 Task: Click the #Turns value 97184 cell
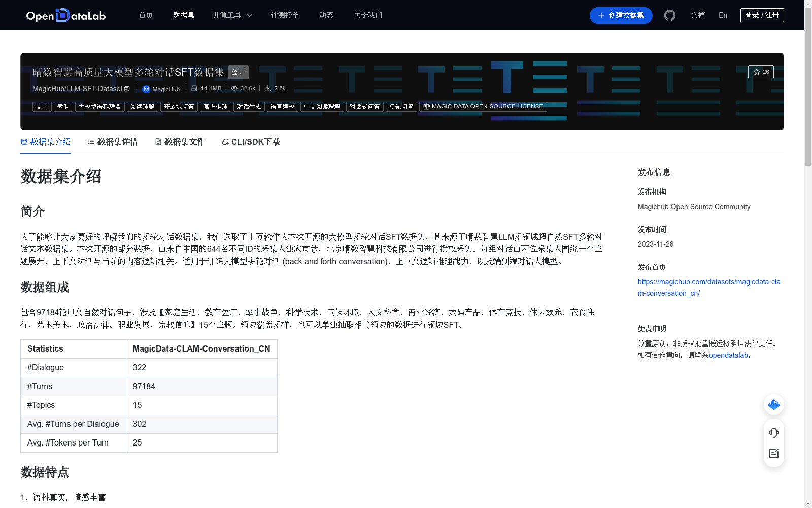click(x=201, y=387)
